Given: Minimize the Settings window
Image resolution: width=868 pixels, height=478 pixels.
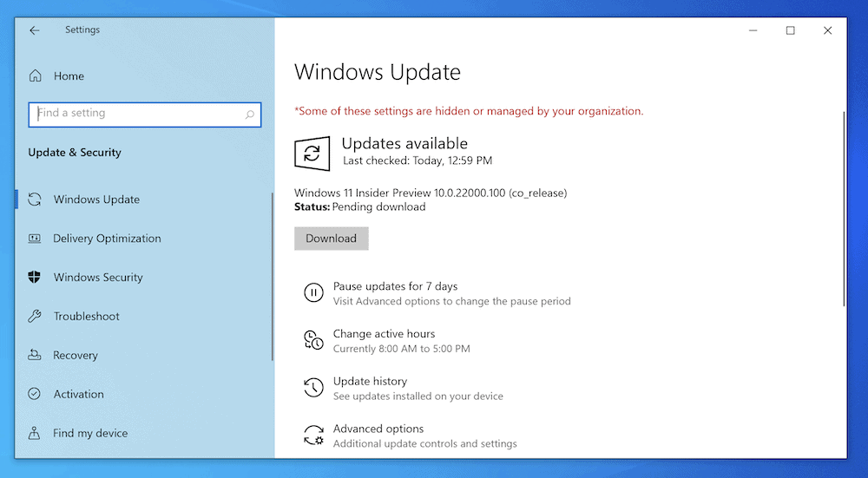Looking at the screenshot, I should [x=753, y=30].
